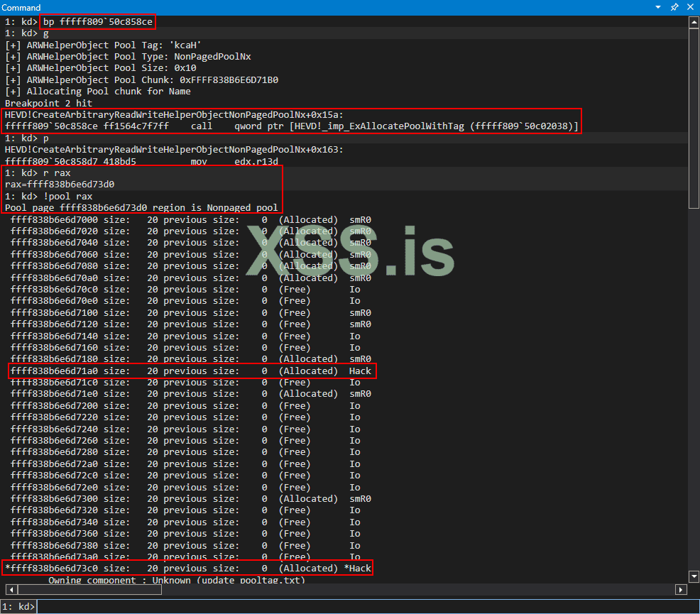Click pool entry ffff838b6e6d7120

[x=191, y=324]
